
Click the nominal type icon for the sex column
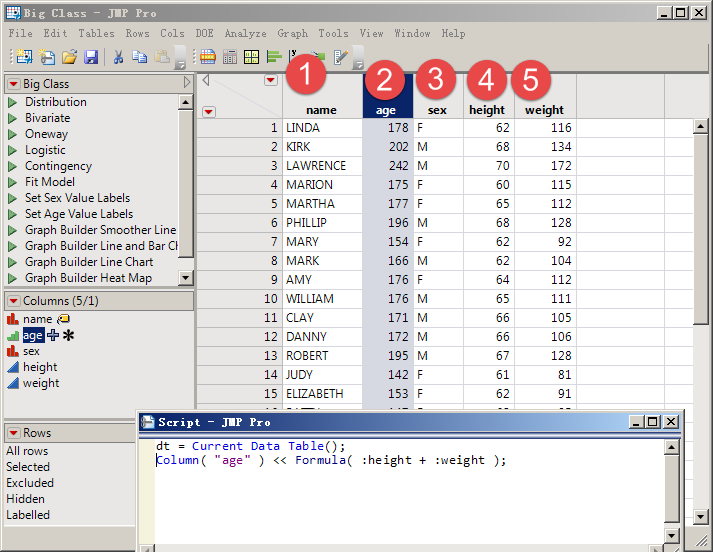pos(13,352)
